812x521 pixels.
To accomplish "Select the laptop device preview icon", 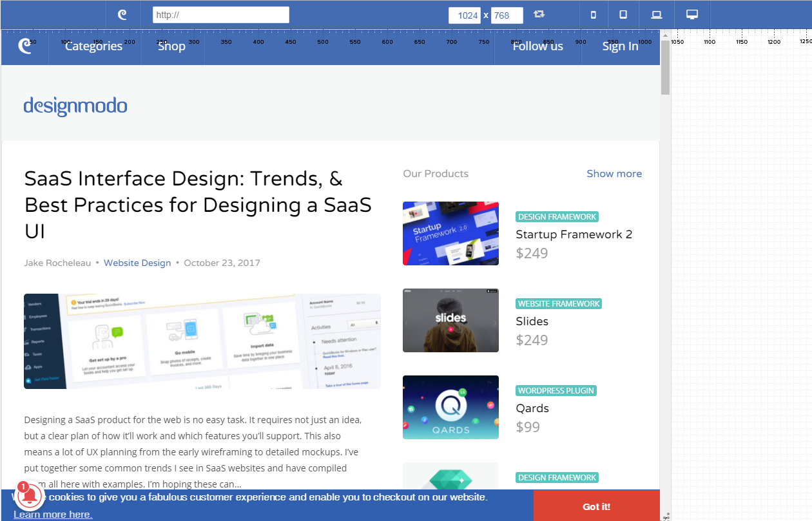I will pos(657,15).
